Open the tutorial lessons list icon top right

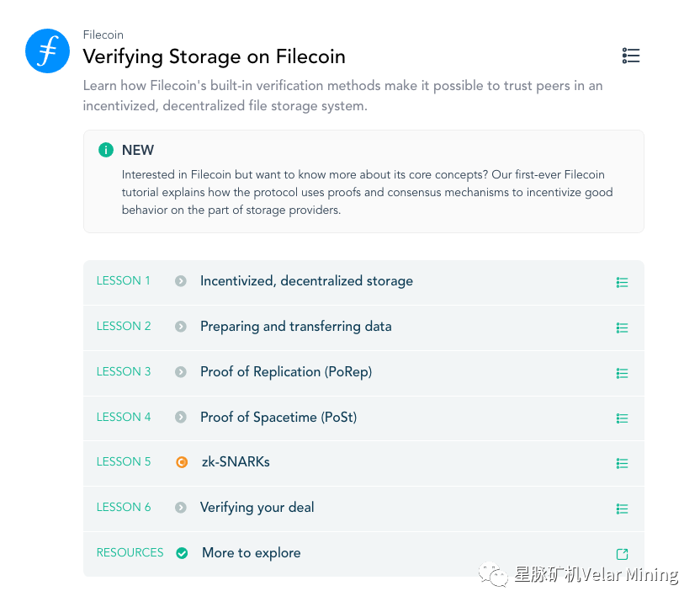point(631,56)
